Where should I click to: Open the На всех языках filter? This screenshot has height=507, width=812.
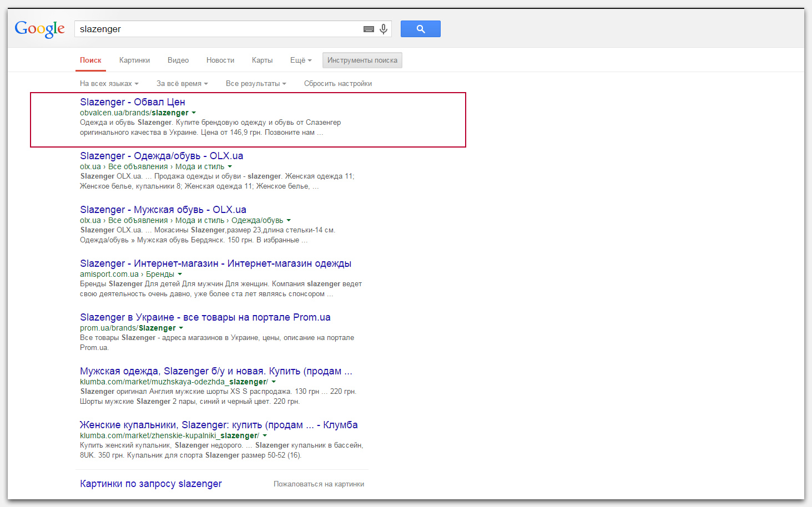tap(109, 83)
